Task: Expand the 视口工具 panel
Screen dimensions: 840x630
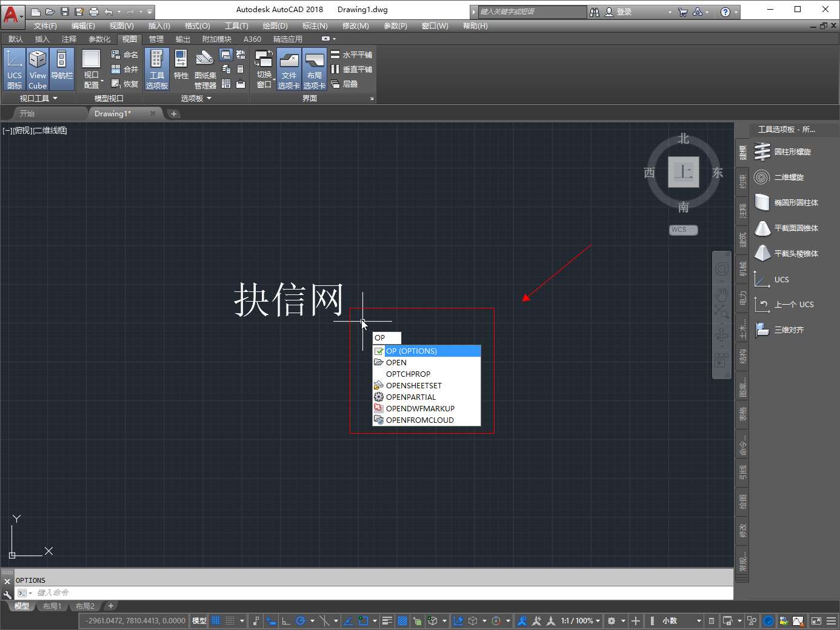Action: point(38,98)
